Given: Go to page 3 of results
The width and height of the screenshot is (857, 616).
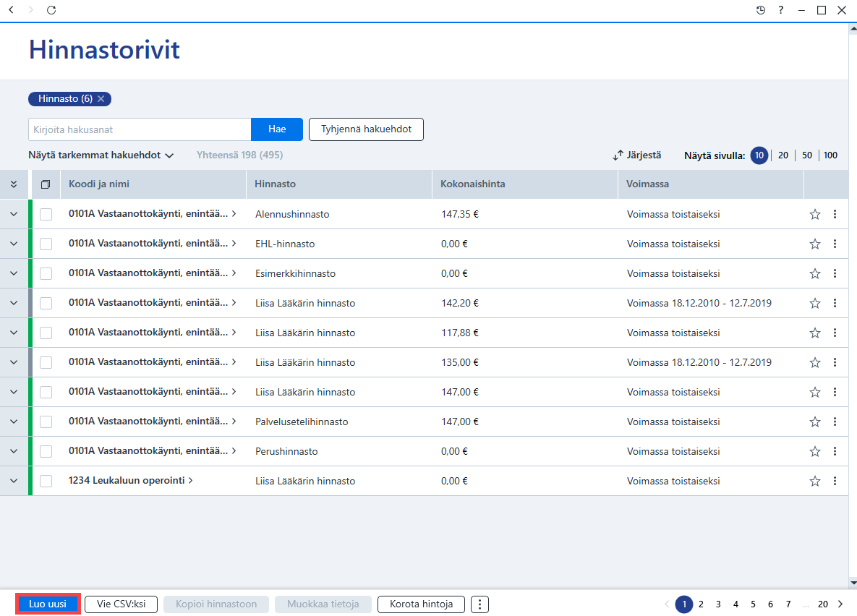Looking at the screenshot, I should 718,604.
